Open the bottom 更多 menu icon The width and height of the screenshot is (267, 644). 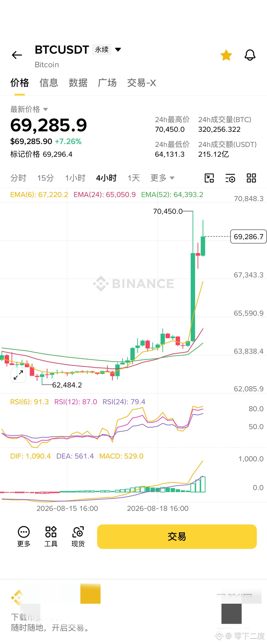coord(24,537)
